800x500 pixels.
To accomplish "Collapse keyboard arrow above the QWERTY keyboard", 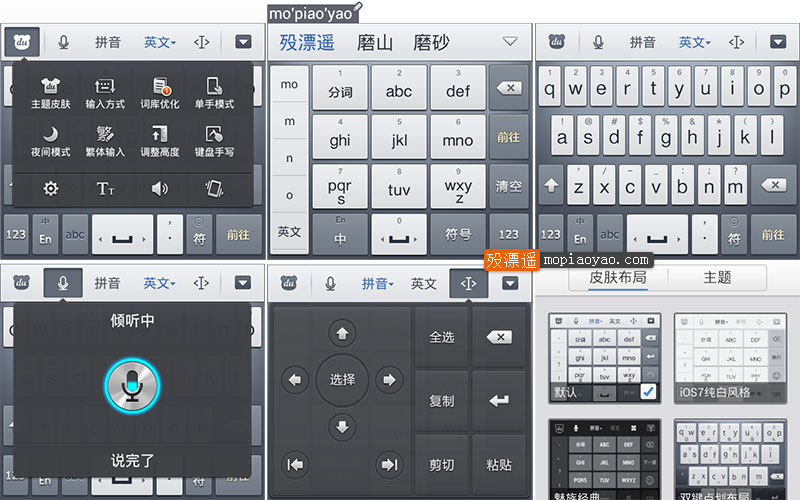I will pyautogui.click(x=778, y=42).
